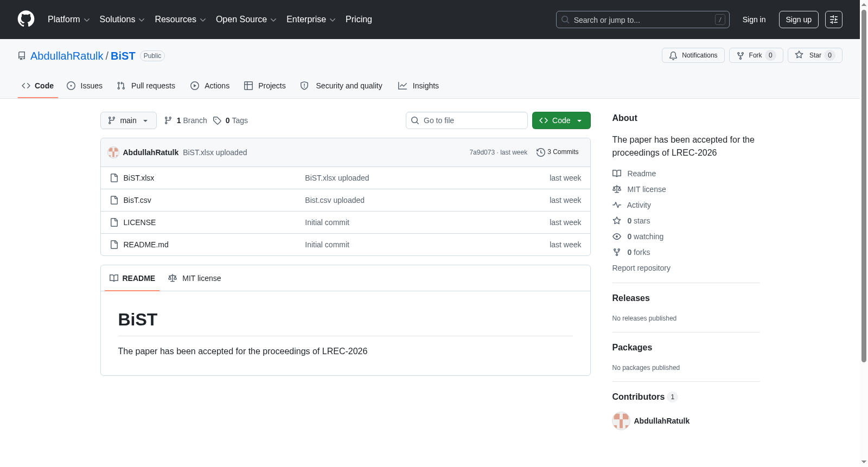Open the README.md file

(146, 245)
